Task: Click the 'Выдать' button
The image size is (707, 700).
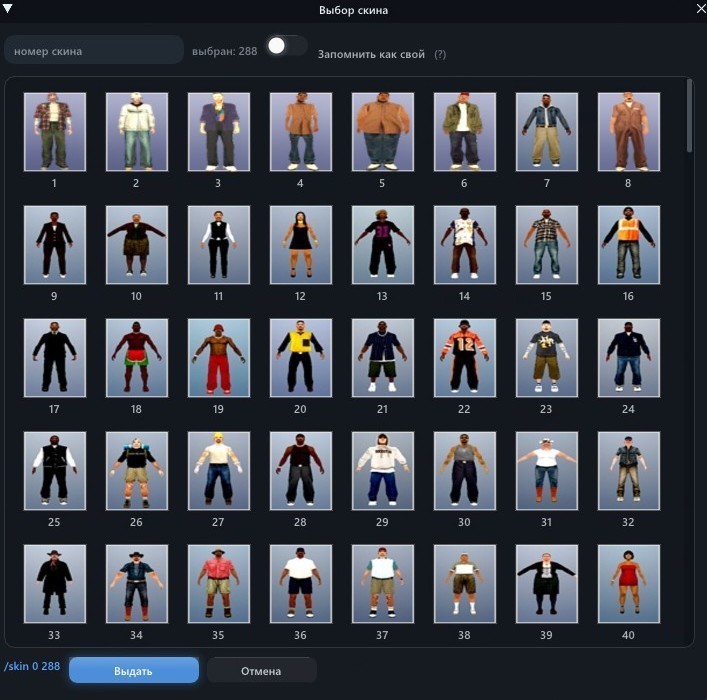Action: click(134, 670)
